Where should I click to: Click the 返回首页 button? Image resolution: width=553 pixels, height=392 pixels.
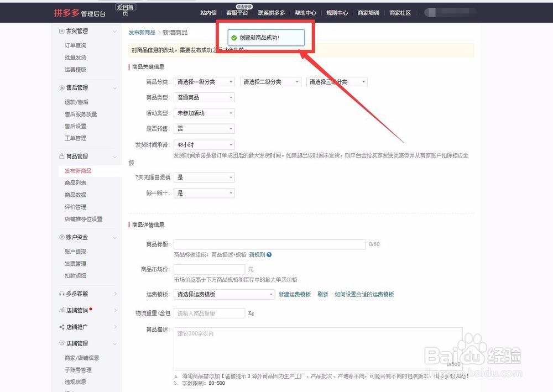(x=125, y=10)
